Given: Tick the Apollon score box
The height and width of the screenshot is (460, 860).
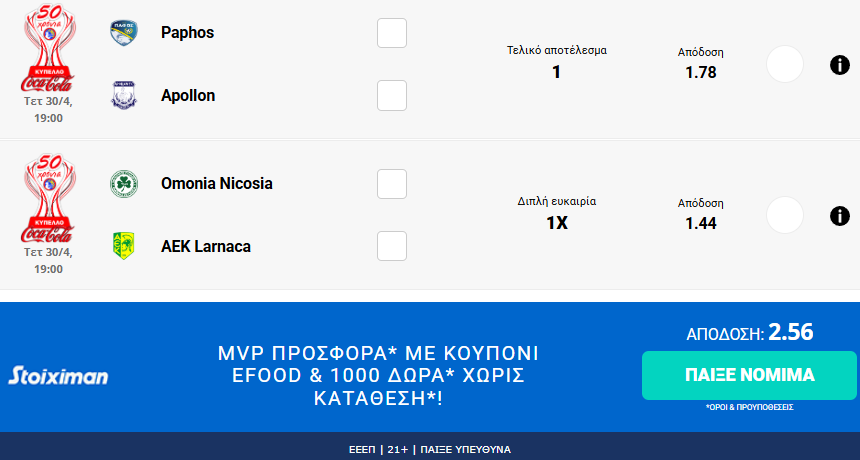Looking at the screenshot, I should click(x=392, y=96).
